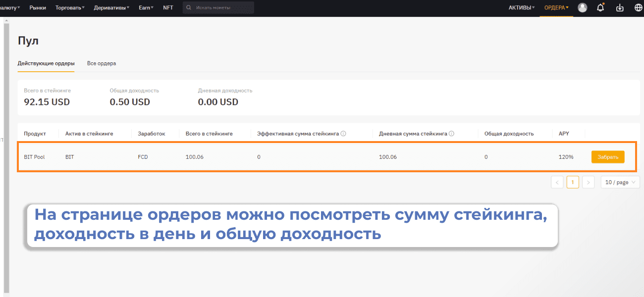Select the Действующие ордеры tab
This screenshot has width=644, height=297.
tap(46, 63)
